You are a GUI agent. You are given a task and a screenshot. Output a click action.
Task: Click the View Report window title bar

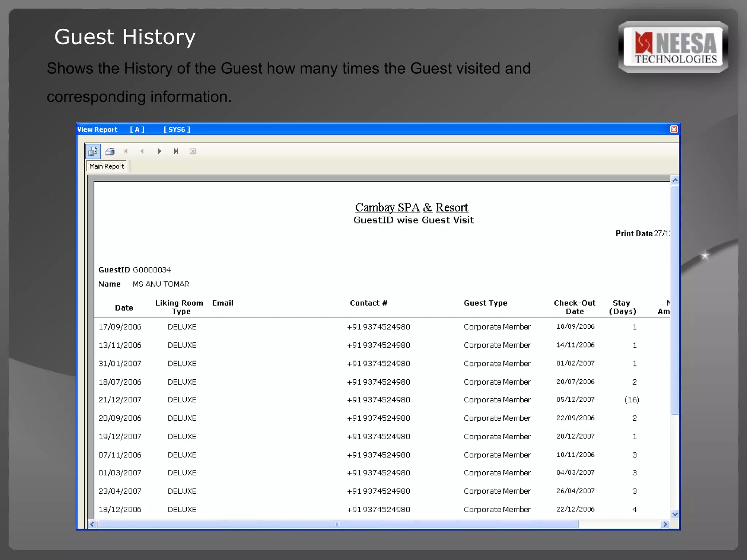click(378, 129)
